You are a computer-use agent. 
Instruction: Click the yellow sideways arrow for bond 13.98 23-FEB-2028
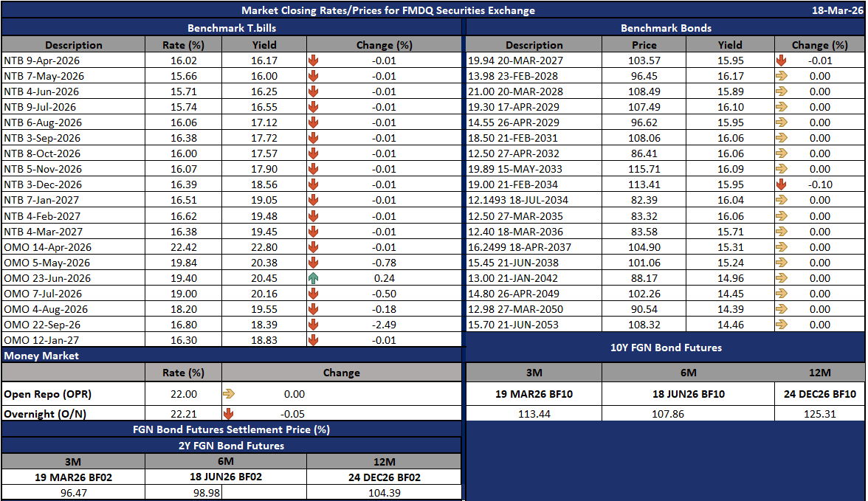(x=781, y=76)
